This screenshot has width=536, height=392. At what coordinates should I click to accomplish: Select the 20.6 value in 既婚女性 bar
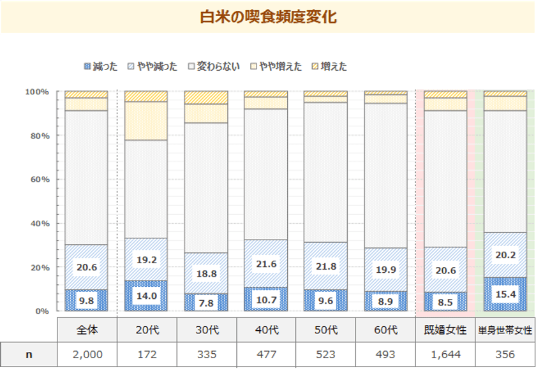[446, 270]
